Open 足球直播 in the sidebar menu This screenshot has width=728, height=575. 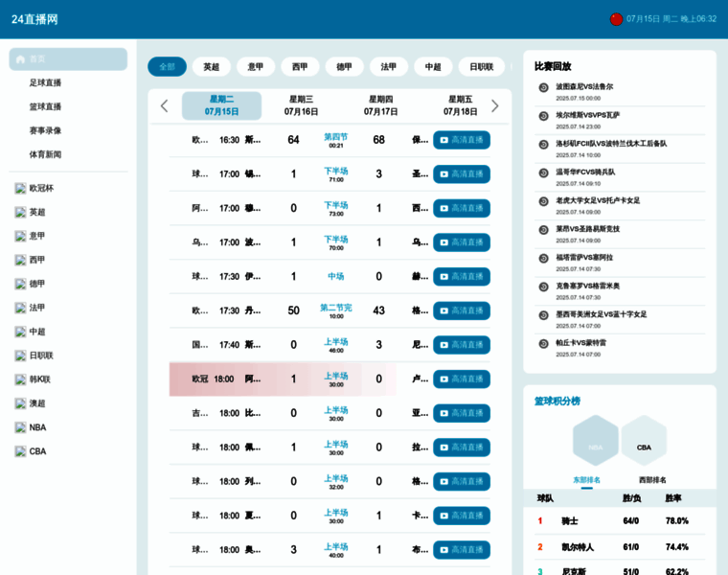[x=45, y=83]
